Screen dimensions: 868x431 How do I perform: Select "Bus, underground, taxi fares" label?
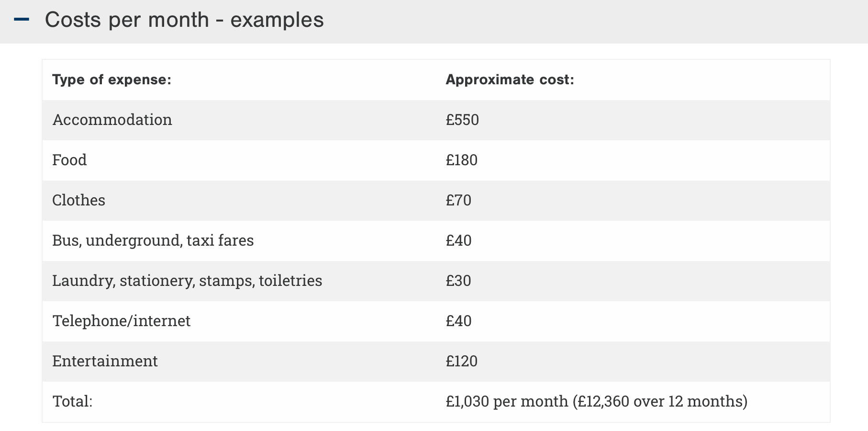click(153, 240)
